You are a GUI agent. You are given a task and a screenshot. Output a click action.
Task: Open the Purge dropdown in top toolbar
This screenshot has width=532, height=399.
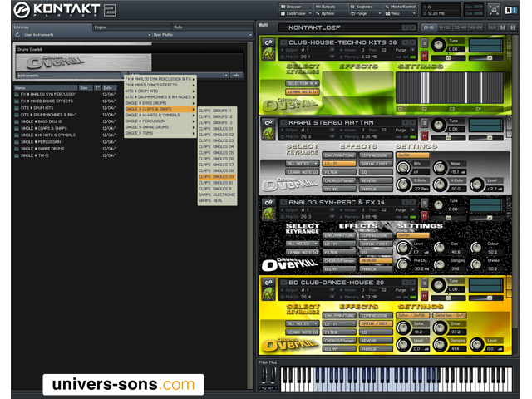click(x=366, y=13)
